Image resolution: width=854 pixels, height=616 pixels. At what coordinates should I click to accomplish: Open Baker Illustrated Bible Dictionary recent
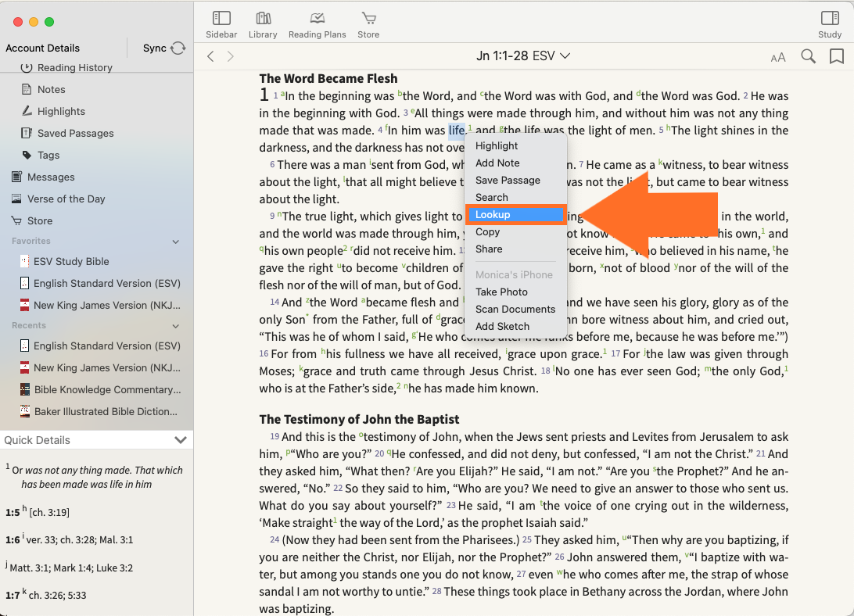[106, 411]
